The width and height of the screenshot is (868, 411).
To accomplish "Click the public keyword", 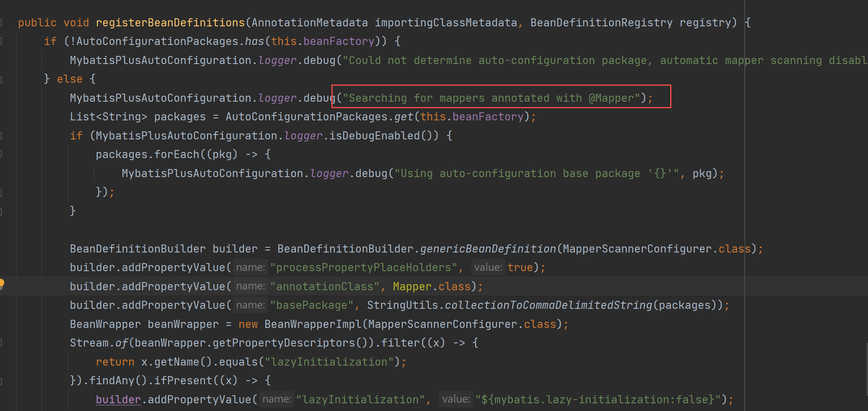I will coord(37,23).
